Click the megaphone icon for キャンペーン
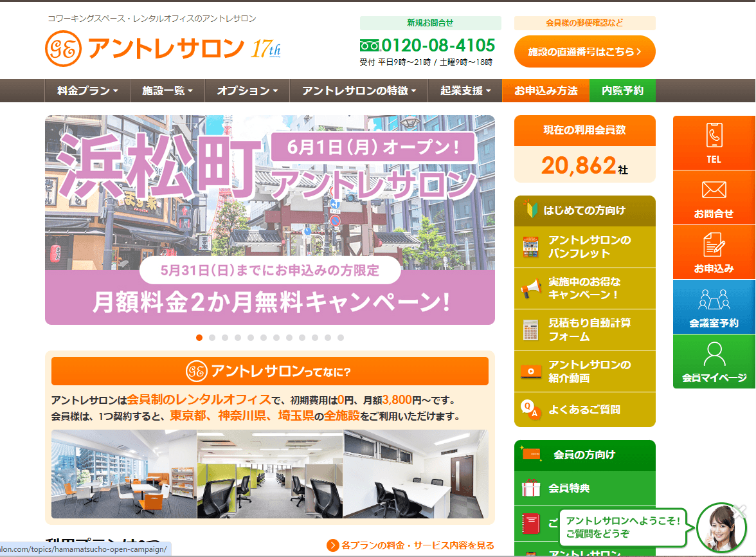This screenshot has height=557, width=756. pyautogui.click(x=531, y=288)
